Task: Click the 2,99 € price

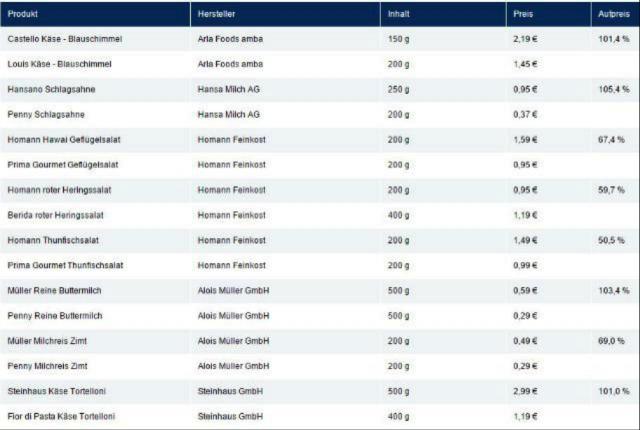Action: pyautogui.click(x=525, y=391)
